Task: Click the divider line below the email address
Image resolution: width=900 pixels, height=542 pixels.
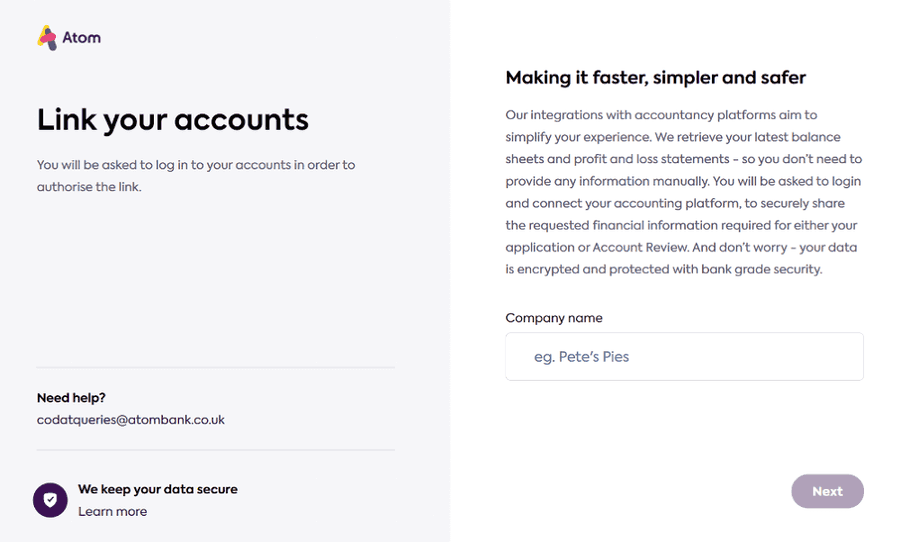Action: coord(215,450)
